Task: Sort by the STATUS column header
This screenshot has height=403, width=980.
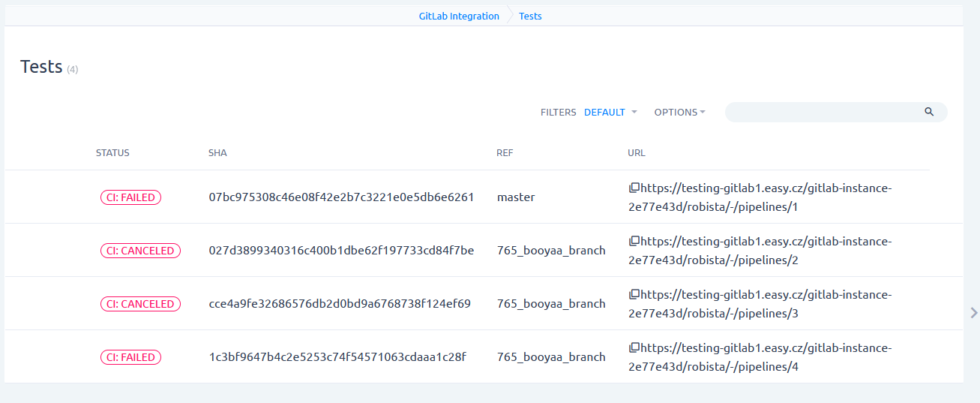Action: click(112, 153)
